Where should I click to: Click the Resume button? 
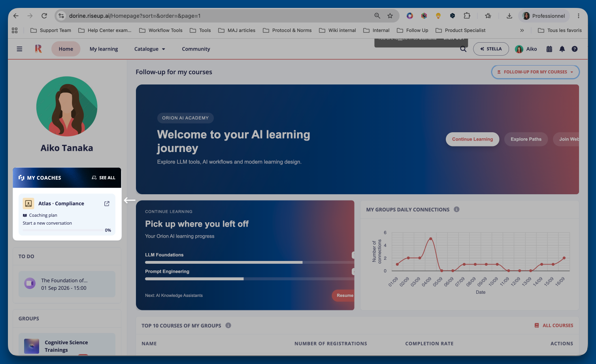[343, 295]
